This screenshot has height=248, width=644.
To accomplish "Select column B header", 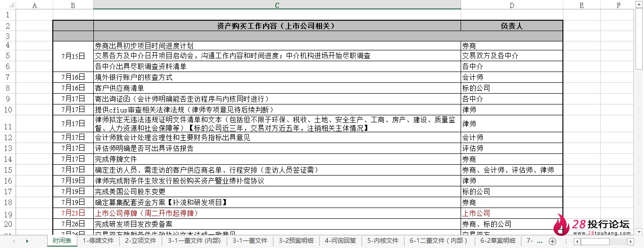I will tap(73, 5).
